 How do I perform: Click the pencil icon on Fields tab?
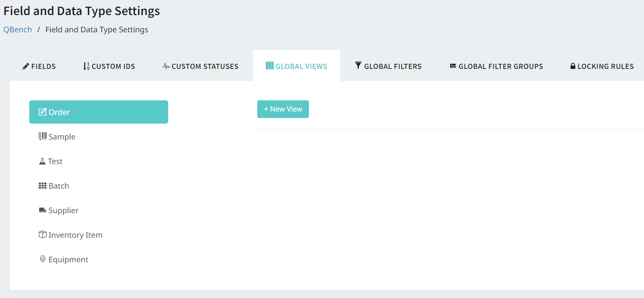click(x=26, y=66)
